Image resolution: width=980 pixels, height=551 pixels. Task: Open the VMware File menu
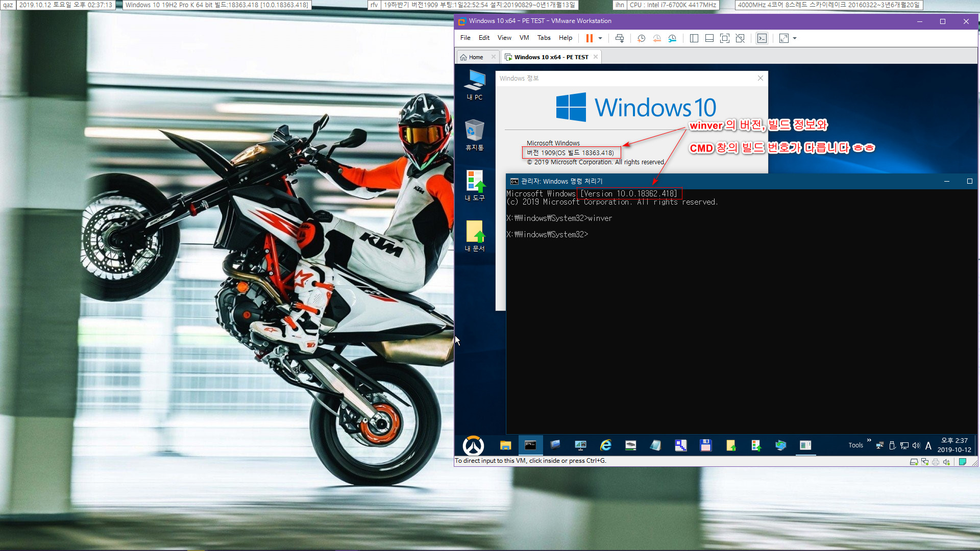(x=465, y=38)
